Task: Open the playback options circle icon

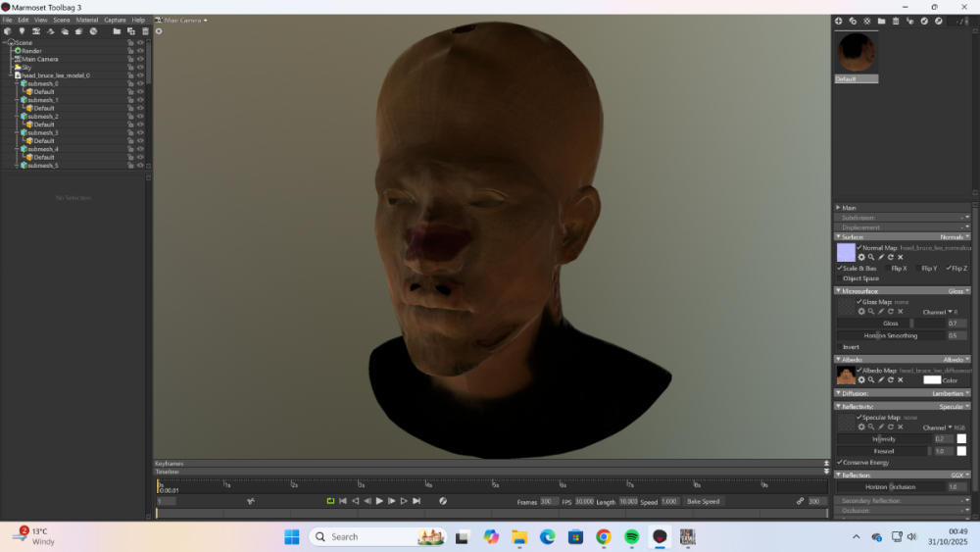Action: pos(443,501)
